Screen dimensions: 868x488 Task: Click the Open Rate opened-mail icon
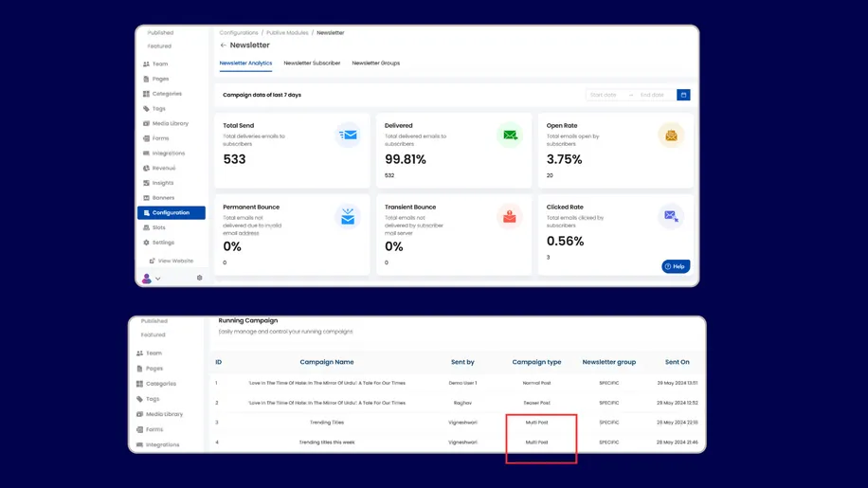tap(671, 136)
